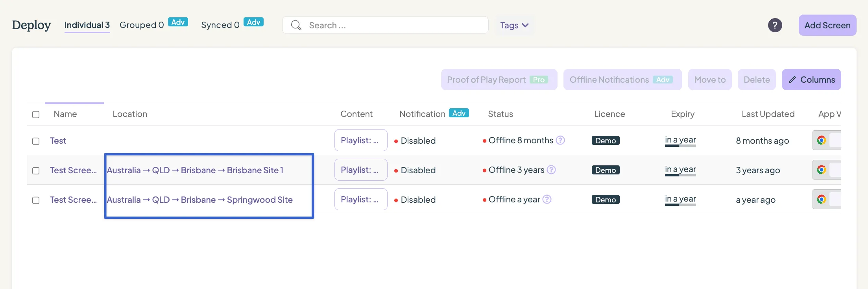This screenshot has width=868, height=289.
Task: Click the help icon beside Offline a year
Action: (547, 199)
